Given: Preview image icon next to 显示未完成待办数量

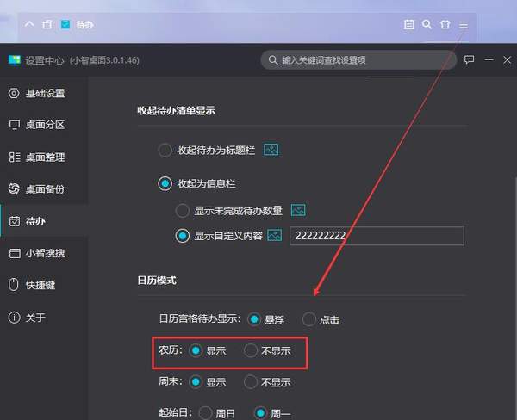Looking at the screenshot, I should click(298, 210).
